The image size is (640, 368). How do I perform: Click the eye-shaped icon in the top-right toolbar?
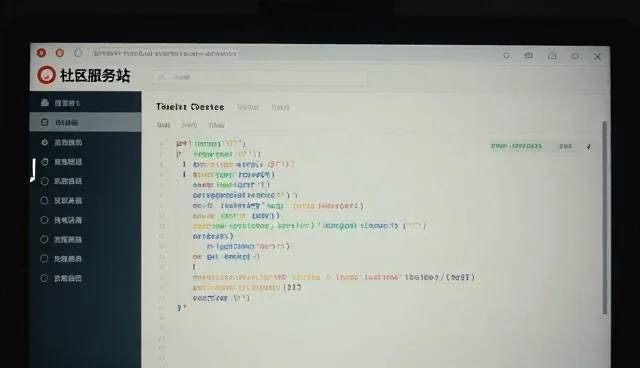click(529, 55)
